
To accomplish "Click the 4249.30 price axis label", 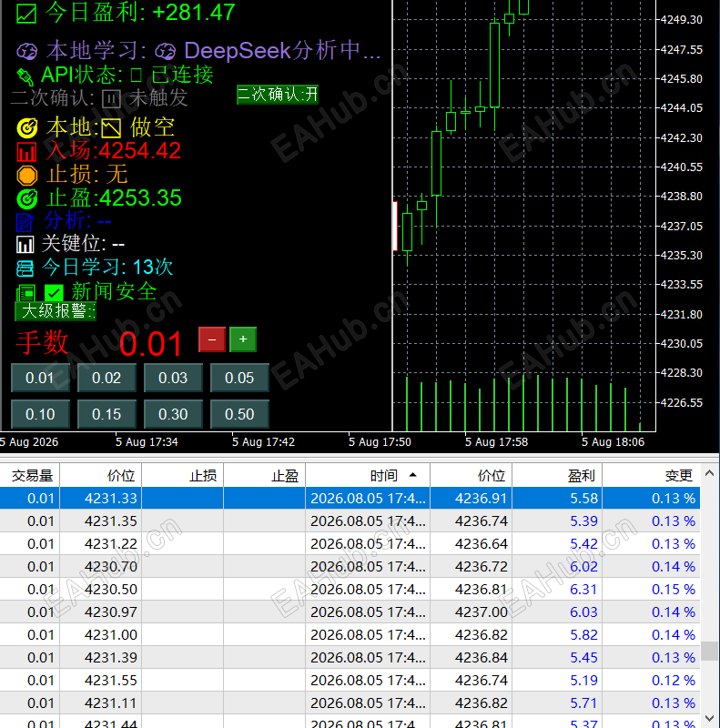I will click(x=682, y=20).
